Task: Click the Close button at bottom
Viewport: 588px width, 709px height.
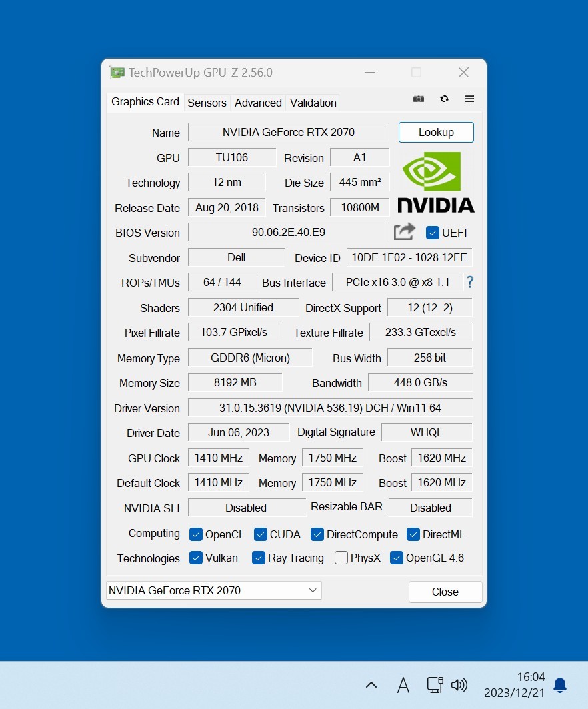Action: (x=445, y=592)
